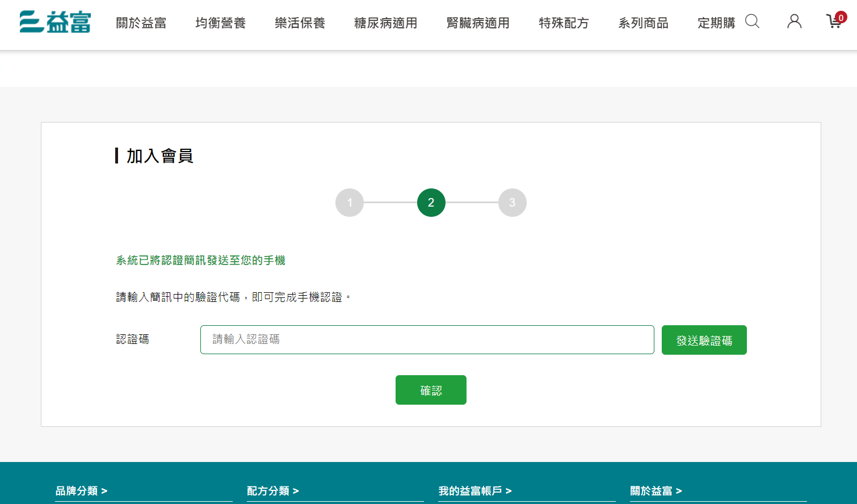This screenshot has height=504, width=857.
Task: Open the 關於益富 menu
Action: click(140, 23)
